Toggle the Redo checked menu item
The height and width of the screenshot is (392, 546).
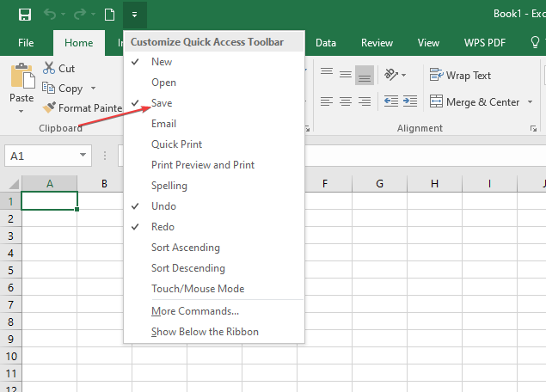point(163,227)
